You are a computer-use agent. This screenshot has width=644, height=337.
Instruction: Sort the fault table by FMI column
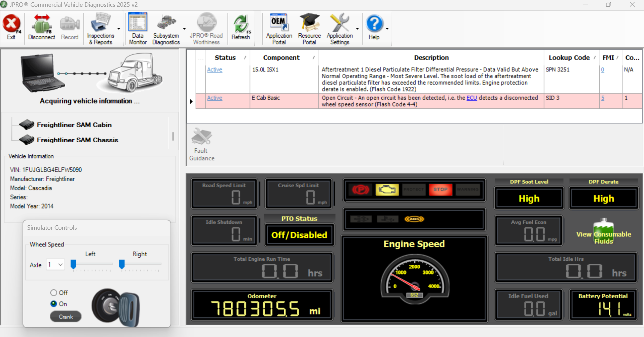610,58
